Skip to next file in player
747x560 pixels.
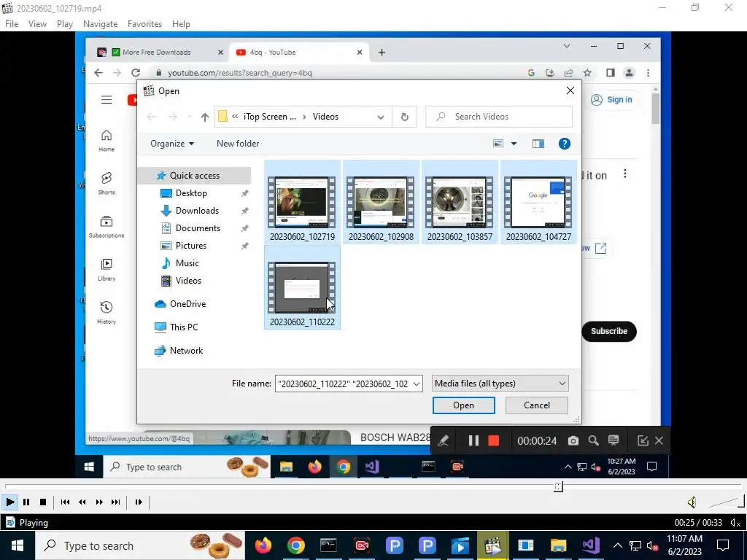pyautogui.click(x=116, y=502)
